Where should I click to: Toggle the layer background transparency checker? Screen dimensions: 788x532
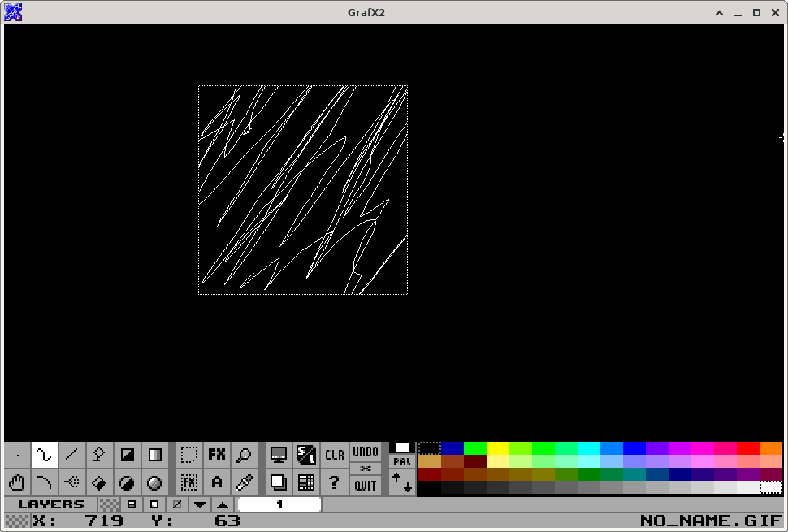109,504
